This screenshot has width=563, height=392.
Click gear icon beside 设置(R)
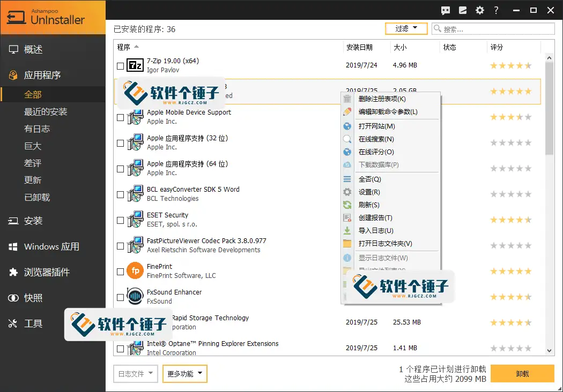(347, 192)
